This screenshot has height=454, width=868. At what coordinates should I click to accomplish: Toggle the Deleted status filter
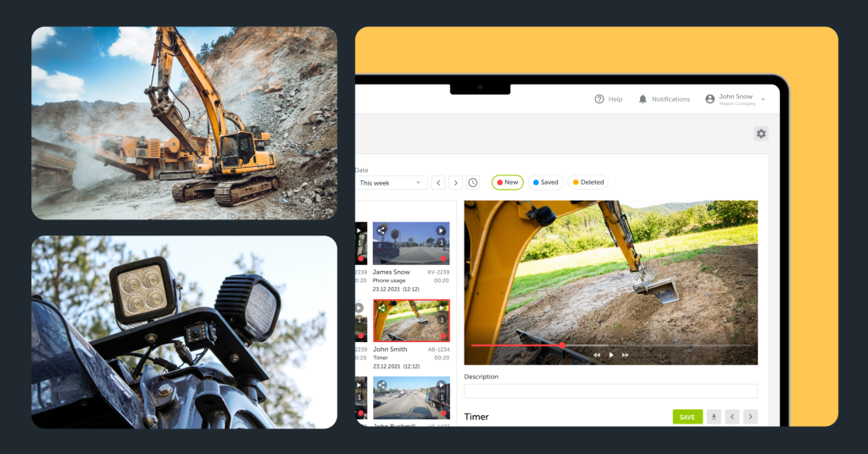coord(587,182)
